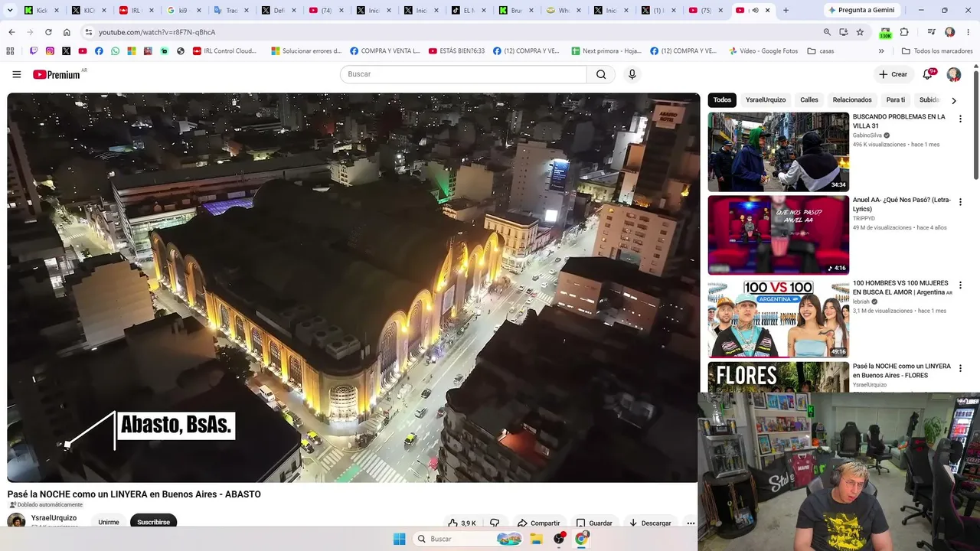Click the Unirme button
980x551 pixels.
[x=109, y=523]
